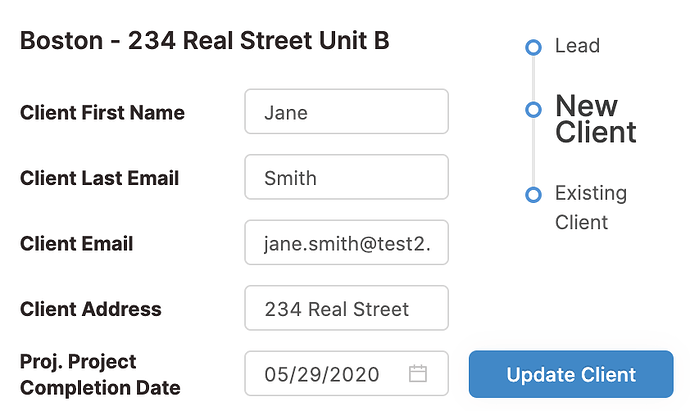Select the Existing Client step circle
This screenshot has height=411, width=690.
tap(533, 194)
